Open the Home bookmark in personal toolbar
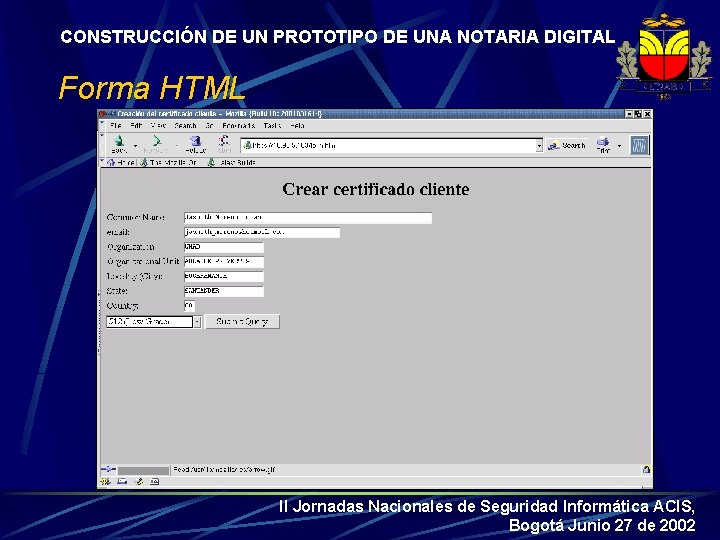The height and width of the screenshot is (540, 720). pos(121,163)
